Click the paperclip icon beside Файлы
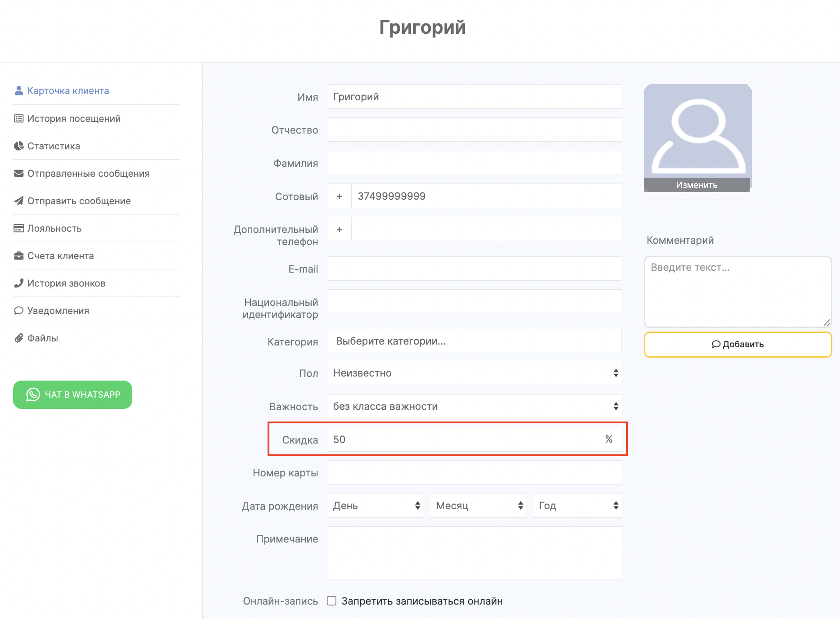This screenshot has height=619, width=840. pyautogui.click(x=19, y=338)
